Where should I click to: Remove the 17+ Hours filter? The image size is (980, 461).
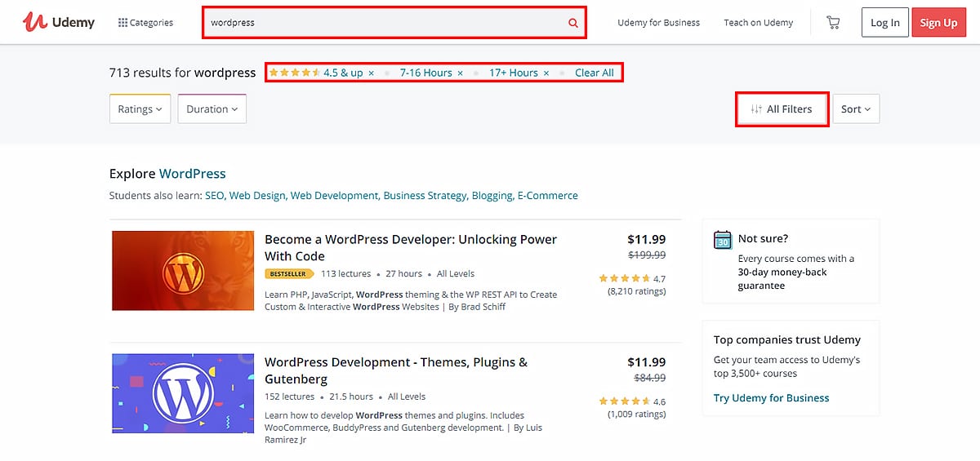click(x=546, y=73)
